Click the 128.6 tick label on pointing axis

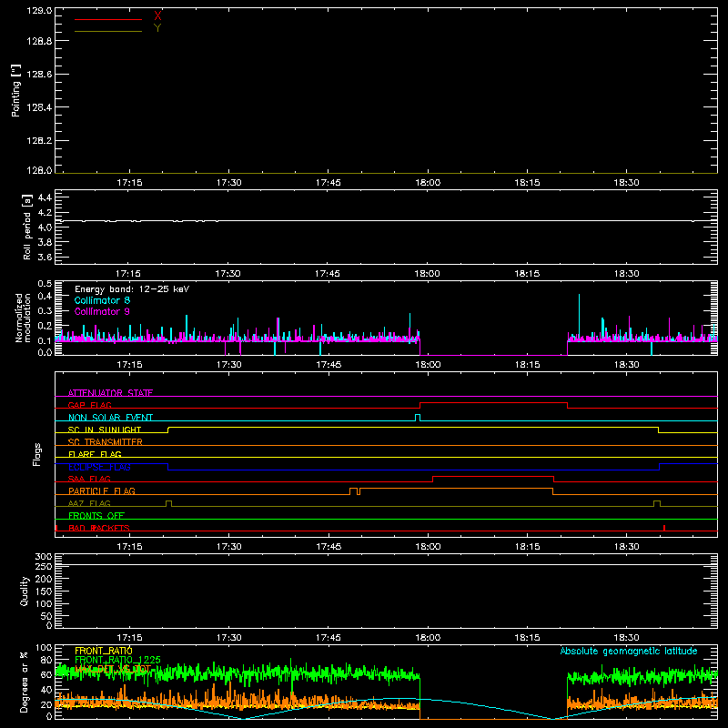[39, 75]
